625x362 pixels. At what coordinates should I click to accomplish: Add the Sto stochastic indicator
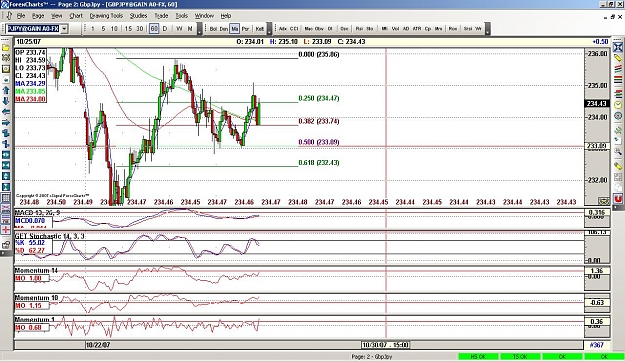pyautogui.click(x=369, y=29)
